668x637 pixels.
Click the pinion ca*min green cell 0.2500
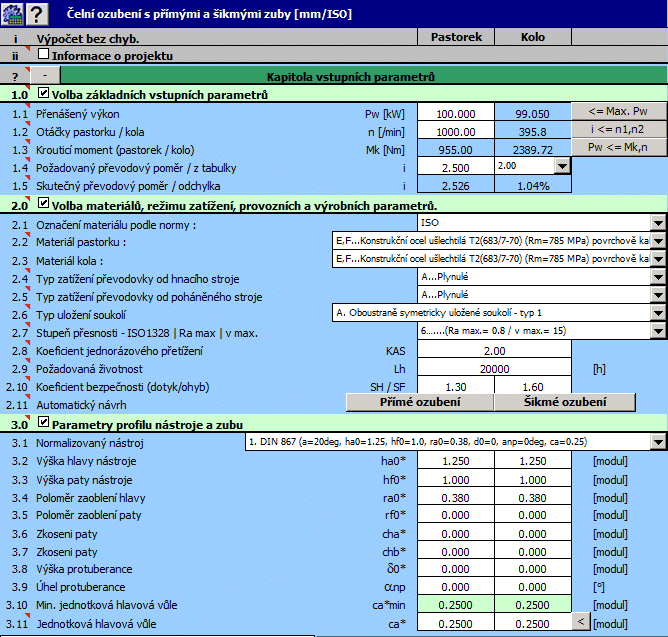coord(455,605)
